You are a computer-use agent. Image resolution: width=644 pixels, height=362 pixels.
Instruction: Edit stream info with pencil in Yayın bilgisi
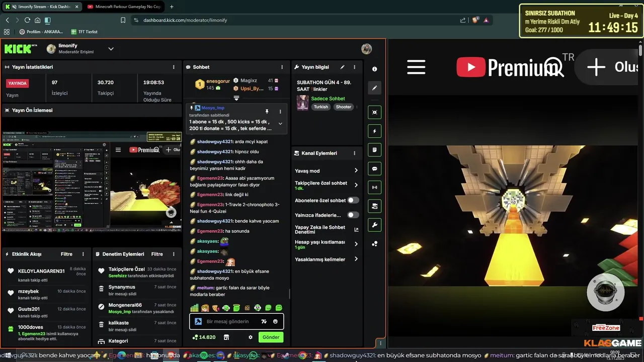click(x=343, y=67)
